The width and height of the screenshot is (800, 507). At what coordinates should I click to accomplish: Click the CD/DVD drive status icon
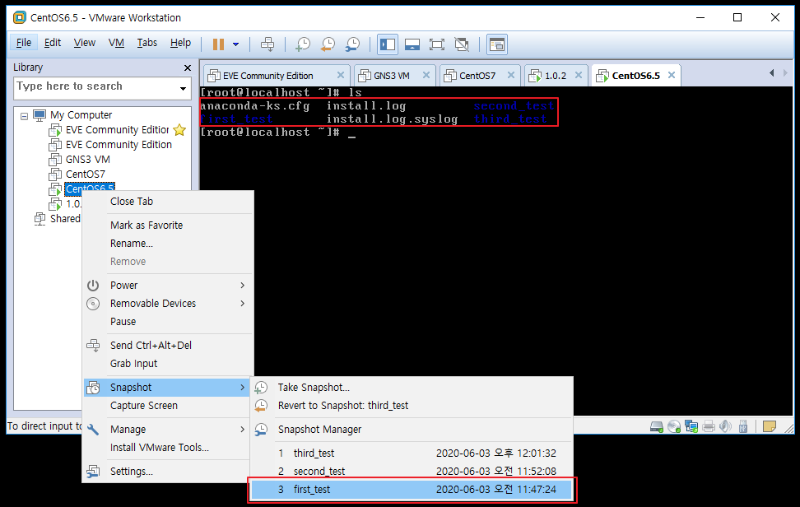coord(674,426)
